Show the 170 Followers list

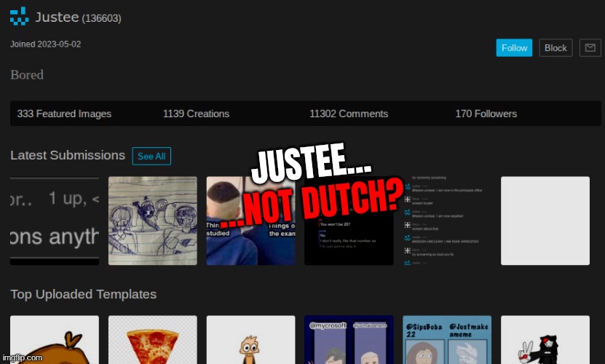coord(486,114)
